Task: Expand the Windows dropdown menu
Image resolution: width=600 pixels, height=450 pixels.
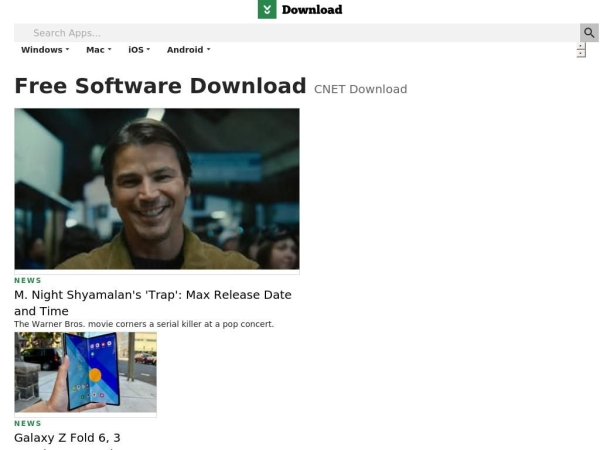Action: pos(45,50)
